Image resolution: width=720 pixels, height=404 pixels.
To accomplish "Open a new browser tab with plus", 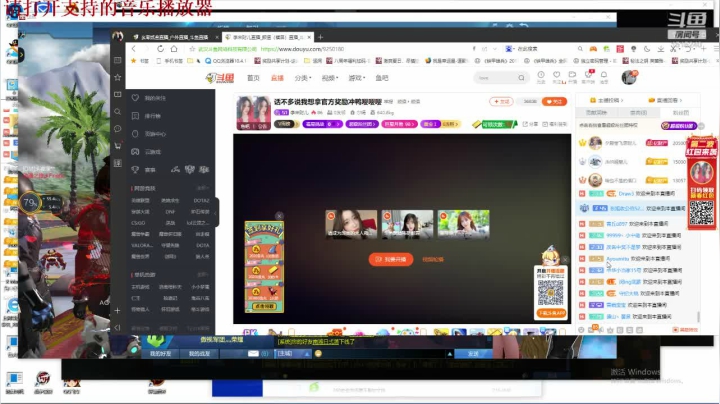I will 321,37.
